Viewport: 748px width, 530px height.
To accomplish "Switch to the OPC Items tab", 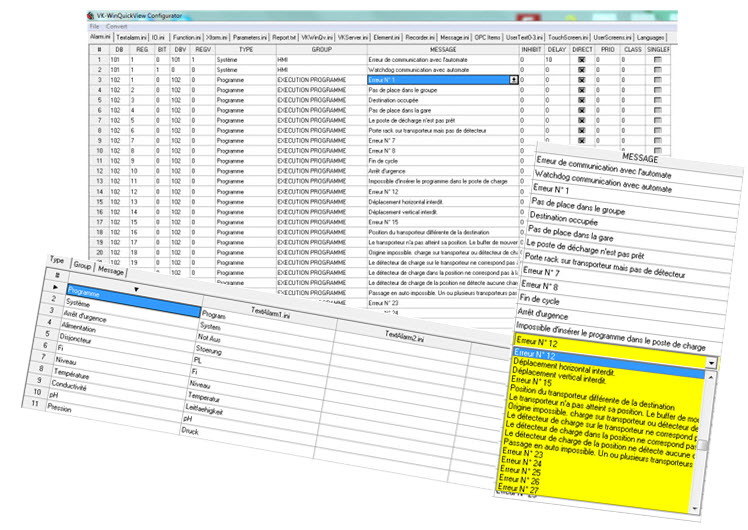I will pyautogui.click(x=488, y=37).
